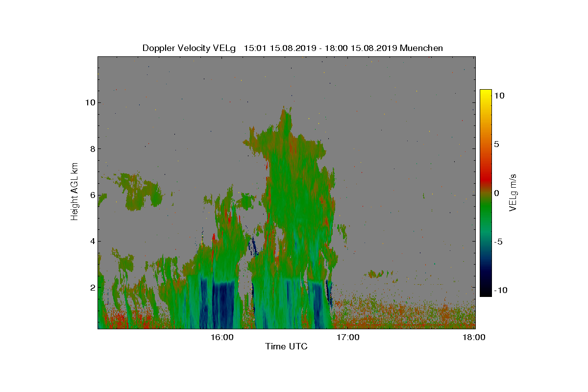Click the isolated cloud patch at 6 km near 15:15

(x=136, y=192)
